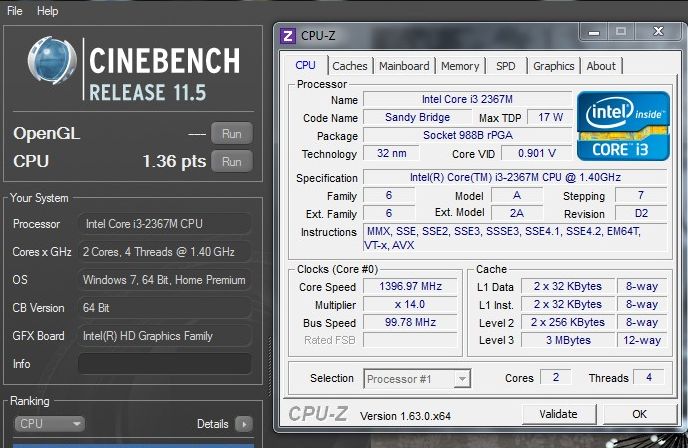Run the CPU benchmark

point(231,161)
